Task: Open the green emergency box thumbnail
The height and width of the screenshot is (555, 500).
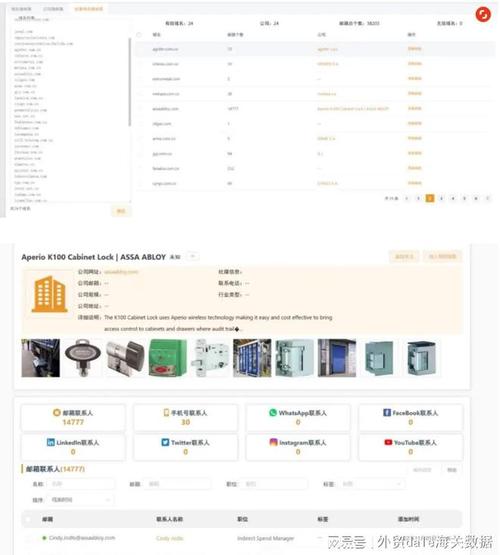Action: point(167,357)
